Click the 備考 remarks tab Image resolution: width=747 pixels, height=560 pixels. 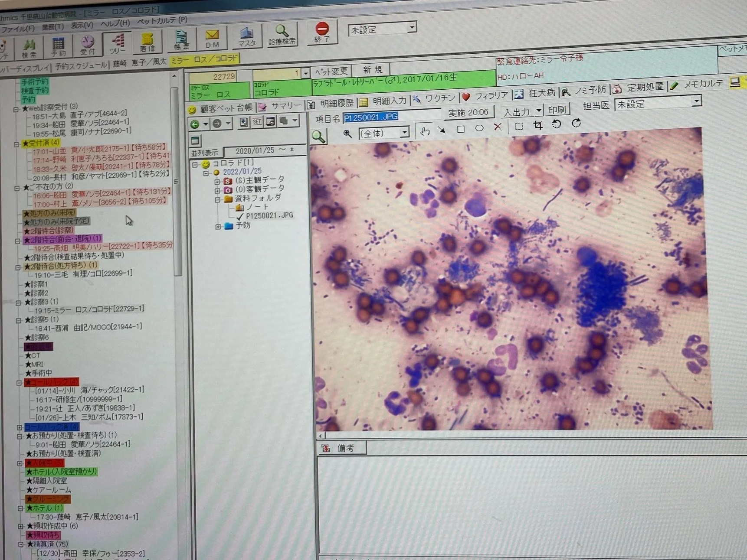coord(341,448)
